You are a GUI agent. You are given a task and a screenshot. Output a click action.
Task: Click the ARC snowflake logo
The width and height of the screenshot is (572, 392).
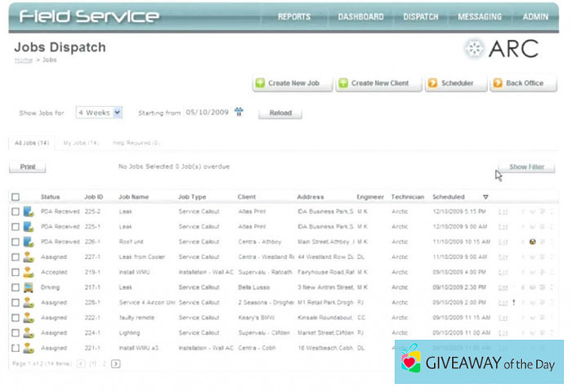(475, 49)
